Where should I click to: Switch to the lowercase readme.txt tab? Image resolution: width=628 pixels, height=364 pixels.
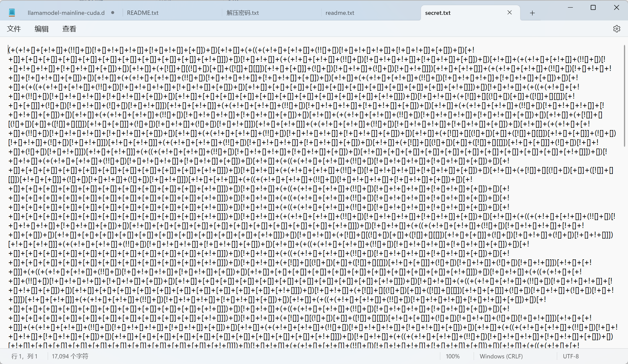point(340,13)
